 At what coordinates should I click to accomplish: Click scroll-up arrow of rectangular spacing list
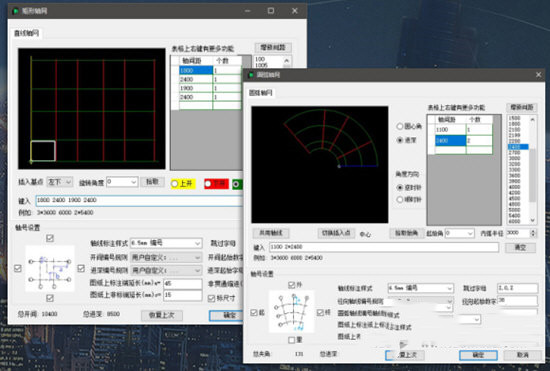(287, 60)
